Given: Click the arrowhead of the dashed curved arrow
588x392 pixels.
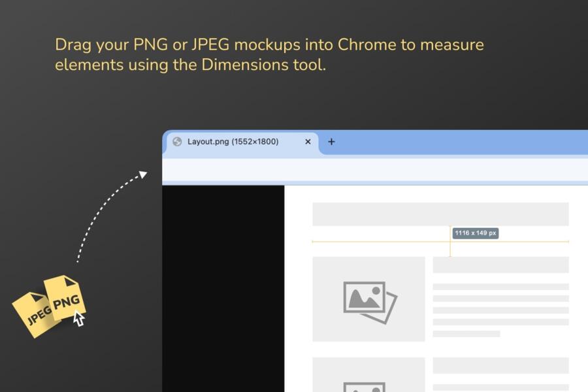Looking at the screenshot, I should 142,174.
